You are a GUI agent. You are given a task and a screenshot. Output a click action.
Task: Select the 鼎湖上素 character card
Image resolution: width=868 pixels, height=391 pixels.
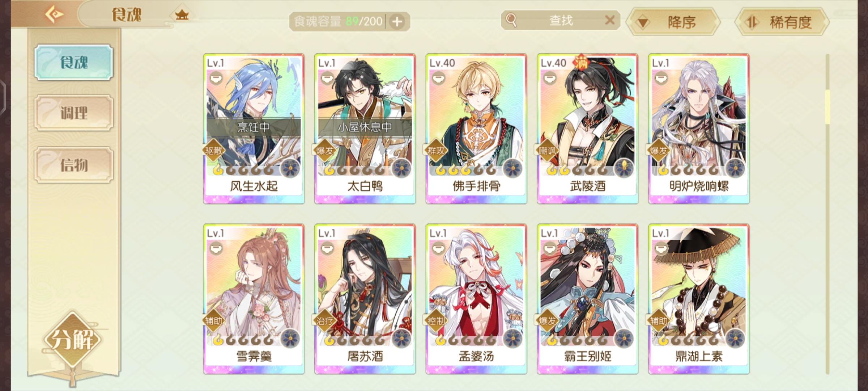[x=699, y=299]
